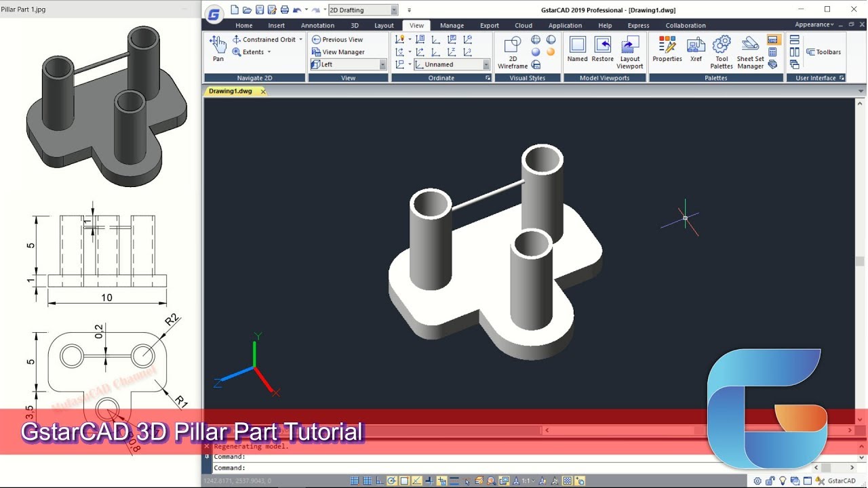The height and width of the screenshot is (488, 868).
Task: Toggle snap mode in status bar
Action: pyautogui.click(x=355, y=481)
